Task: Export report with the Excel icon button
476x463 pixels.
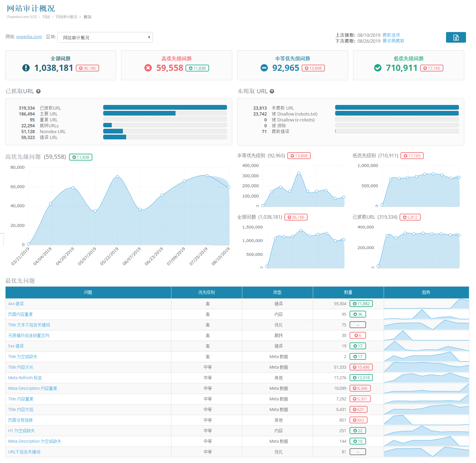Action: pos(456,37)
